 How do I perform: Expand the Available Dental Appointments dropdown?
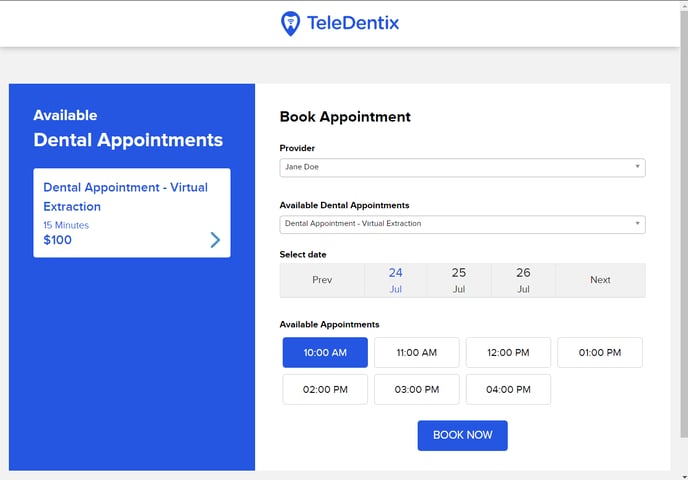click(x=462, y=224)
